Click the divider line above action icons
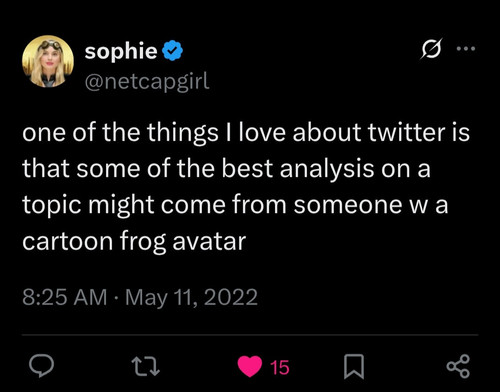 tap(250, 334)
